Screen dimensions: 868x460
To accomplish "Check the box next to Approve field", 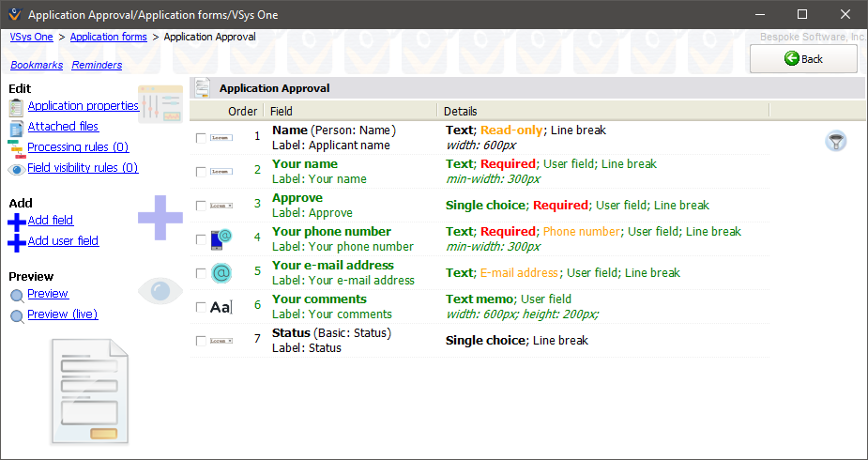I will point(201,206).
